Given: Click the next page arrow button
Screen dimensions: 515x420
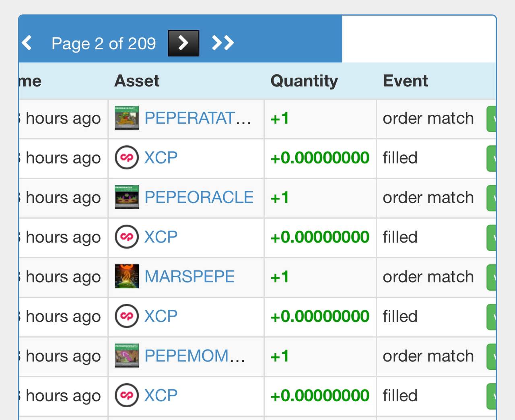Looking at the screenshot, I should click(x=183, y=43).
